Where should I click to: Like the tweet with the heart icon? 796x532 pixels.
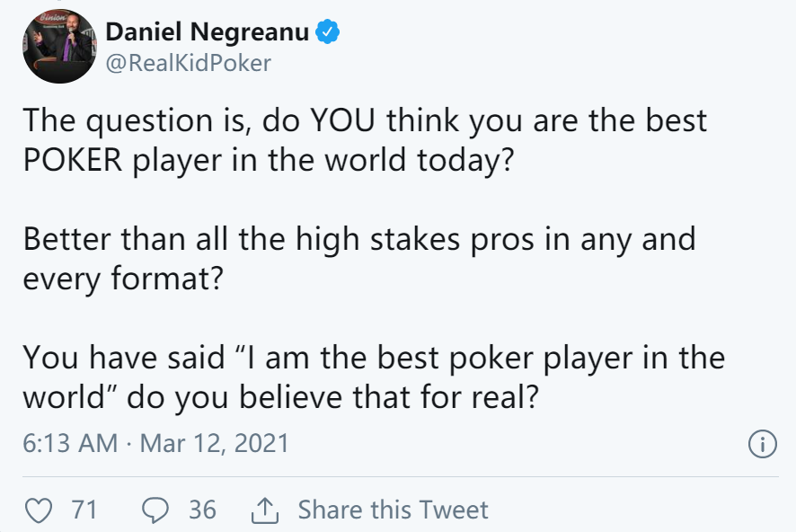pyautogui.click(x=39, y=510)
